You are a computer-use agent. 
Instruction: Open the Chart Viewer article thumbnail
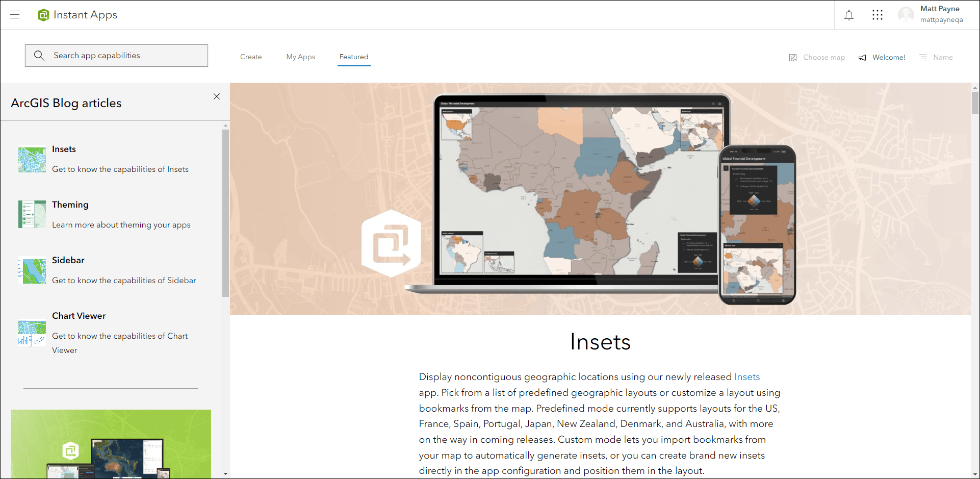point(32,333)
